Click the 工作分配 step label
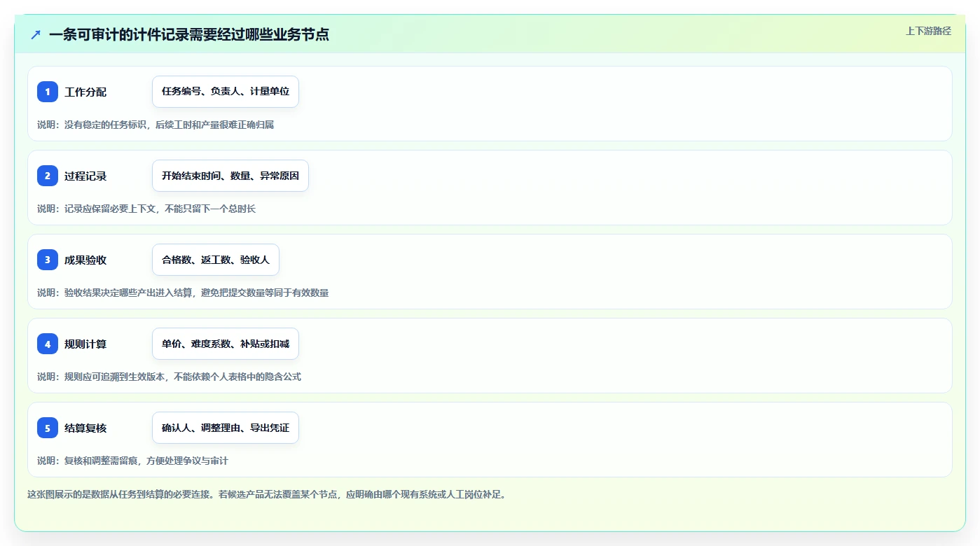This screenshot has width=980, height=546. [85, 92]
